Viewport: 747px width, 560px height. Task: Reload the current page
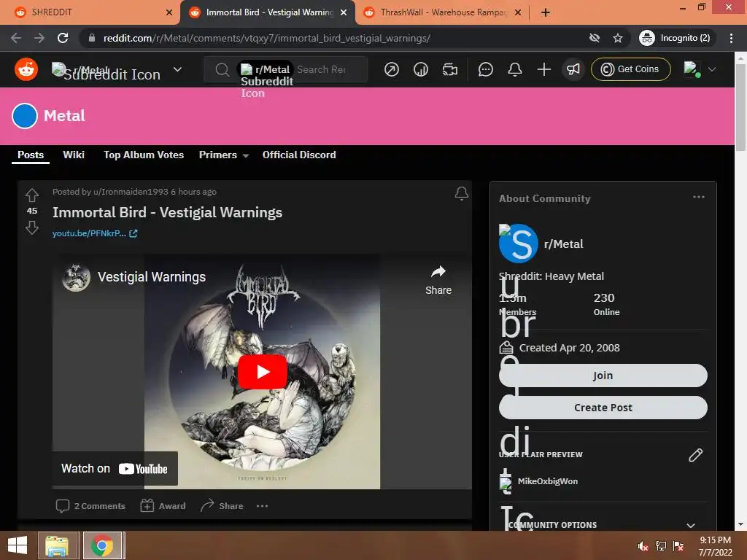[x=63, y=38]
